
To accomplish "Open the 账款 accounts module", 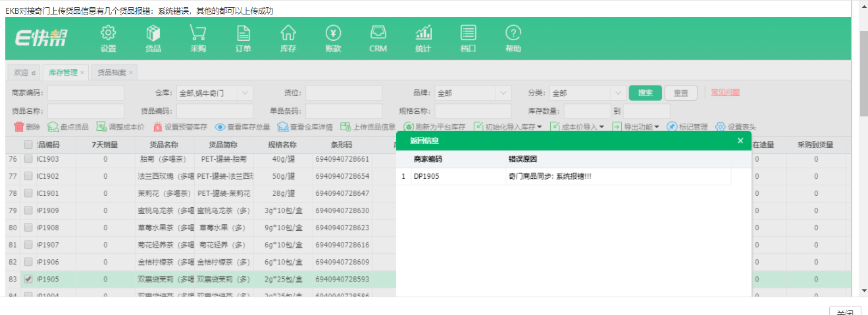I will click(333, 39).
